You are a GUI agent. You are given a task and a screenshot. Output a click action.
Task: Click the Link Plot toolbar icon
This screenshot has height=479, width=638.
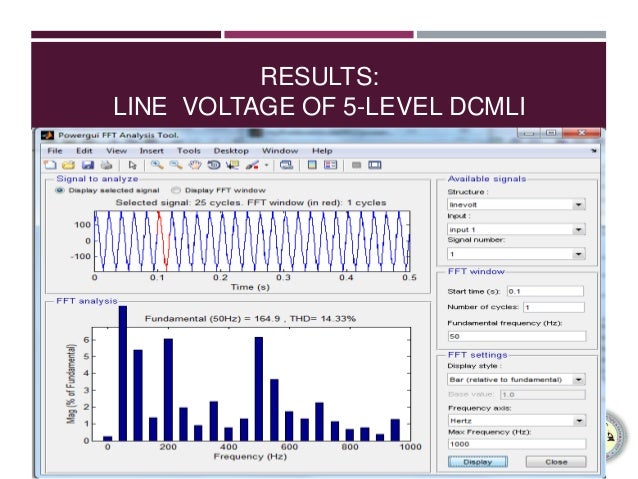coord(286,165)
